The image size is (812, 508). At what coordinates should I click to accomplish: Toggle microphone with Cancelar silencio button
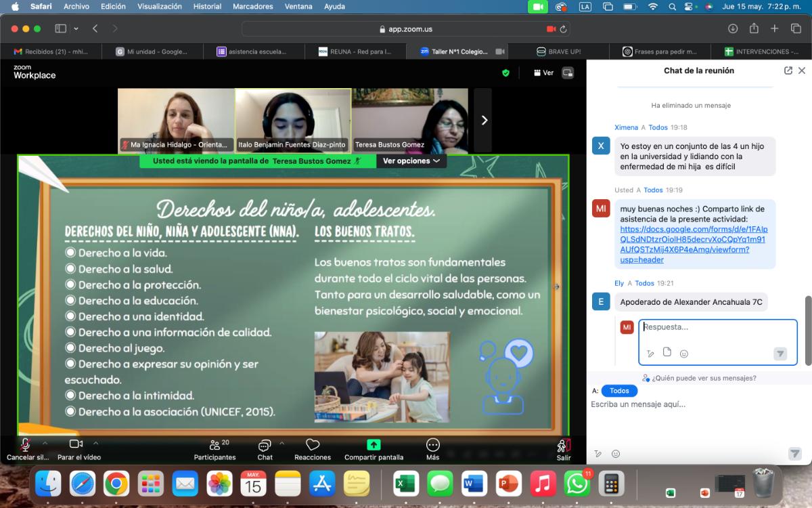26,444
